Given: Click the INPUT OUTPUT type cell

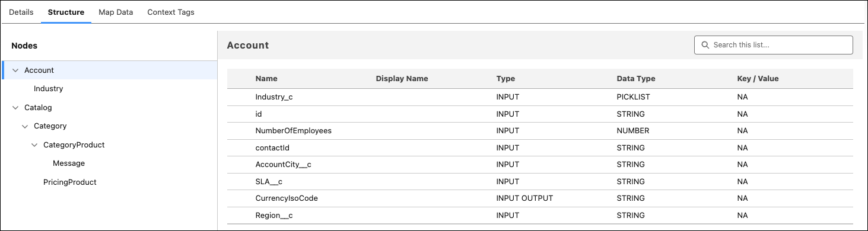Looking at the screenshot, I should (x=524, y=198).
